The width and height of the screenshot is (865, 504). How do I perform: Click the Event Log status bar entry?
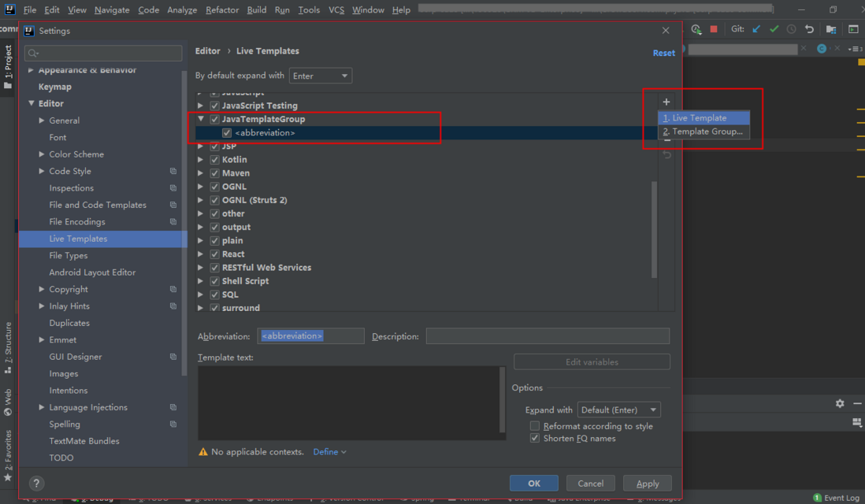[x=836, y=498]
